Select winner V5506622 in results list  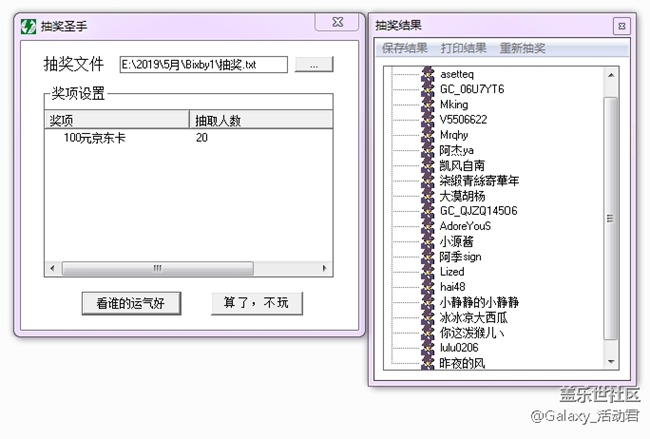[x=463, y=119]
